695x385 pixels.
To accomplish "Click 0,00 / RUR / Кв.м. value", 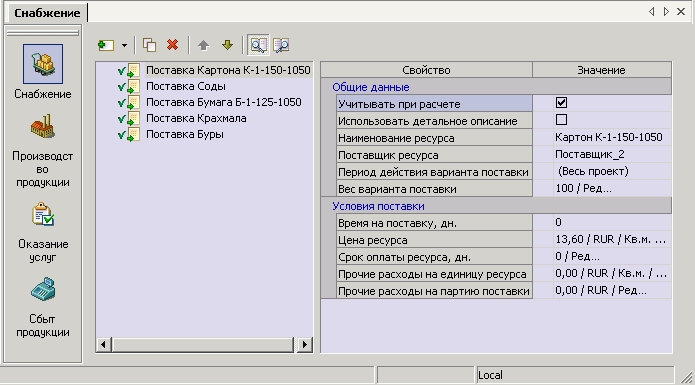I will pyautogui.click(x=611, y=273).
